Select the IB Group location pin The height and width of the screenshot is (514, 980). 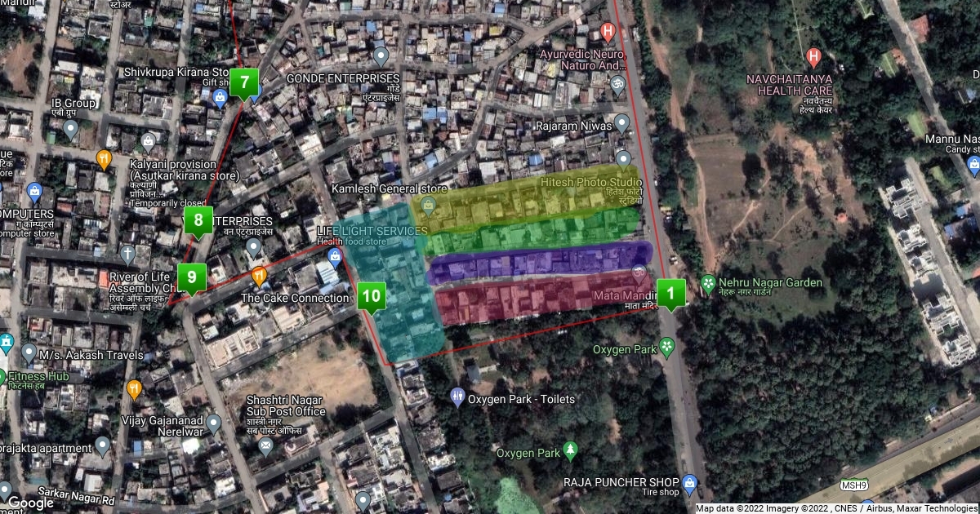click(x=71, y=129)
